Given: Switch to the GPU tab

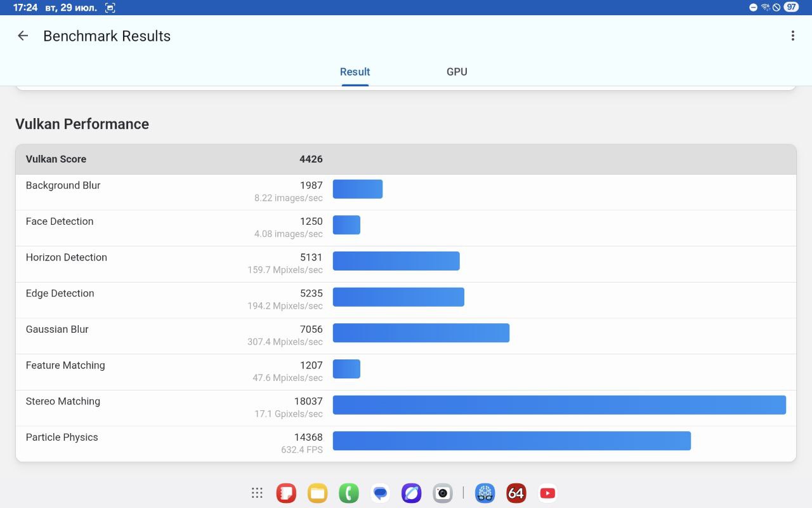Looking at the screenshot, I should (457, 72).
